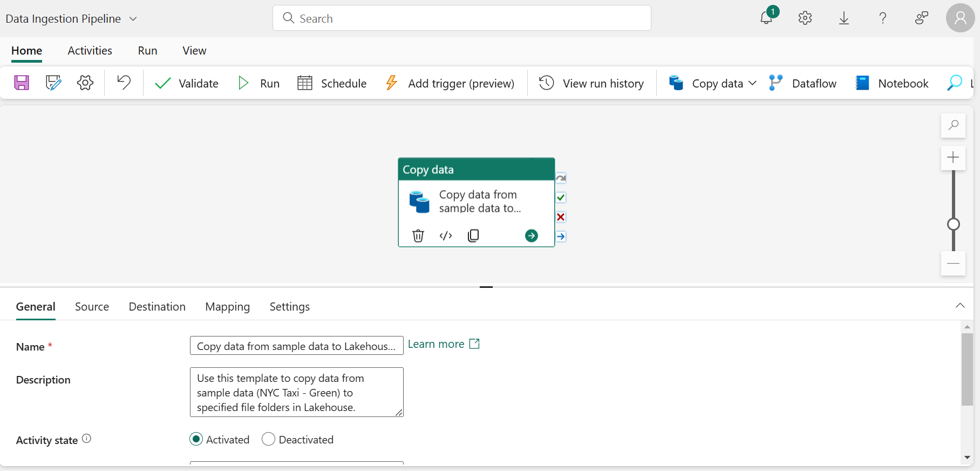Open the Schedule option
The image size is (980, 471).
(332, 83)
